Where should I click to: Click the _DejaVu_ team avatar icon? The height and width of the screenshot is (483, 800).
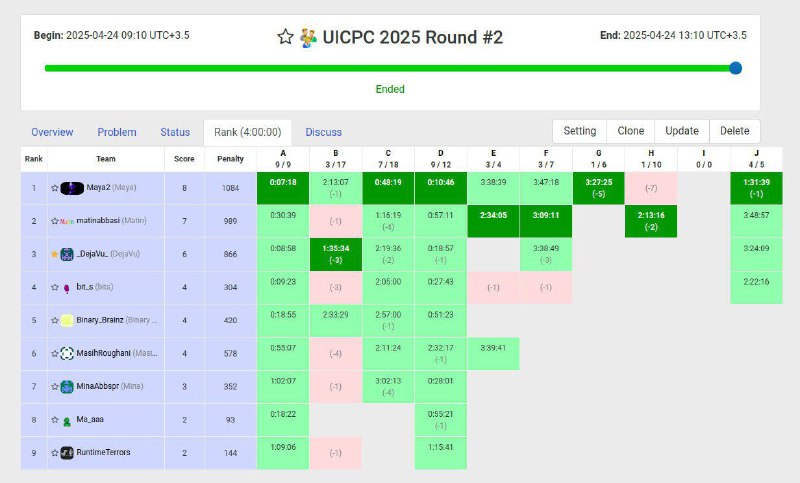click(67, 254)
